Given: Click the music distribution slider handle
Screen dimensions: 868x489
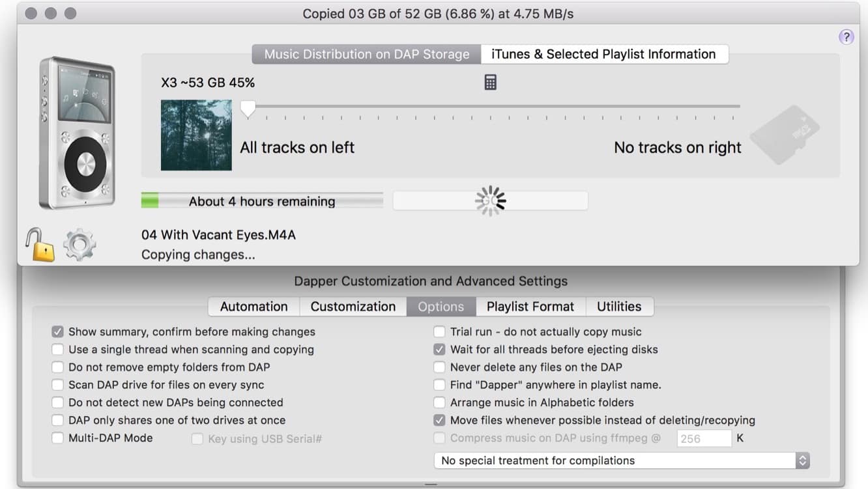Looking at the screenshot, I should click(x=248, y=108).
